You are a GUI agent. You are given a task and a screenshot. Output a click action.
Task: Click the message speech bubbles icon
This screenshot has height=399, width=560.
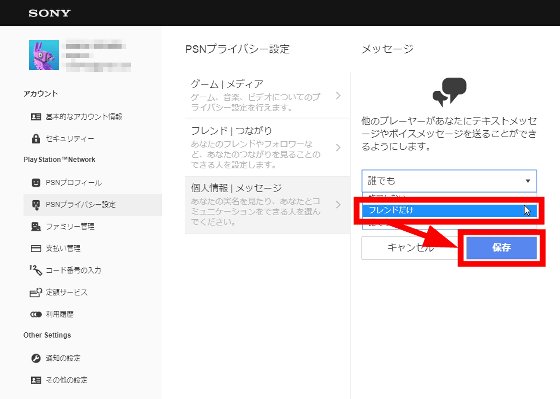(449, 92)
